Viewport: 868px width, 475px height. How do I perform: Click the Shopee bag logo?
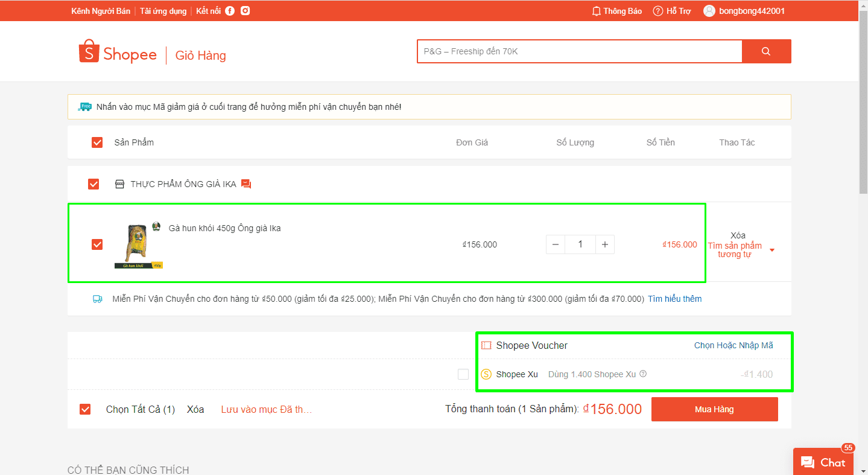click(88, 51)
